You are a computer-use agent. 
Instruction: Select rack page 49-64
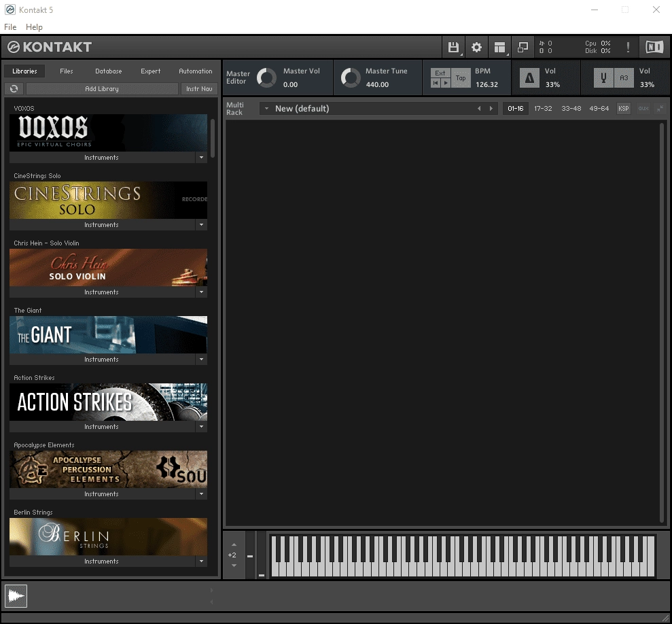pyautogui.click(x=599, y=109)
